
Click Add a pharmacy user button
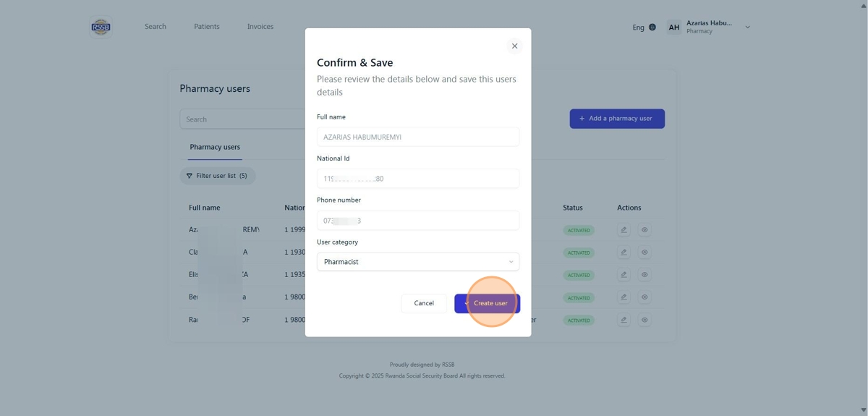pyautogui.click(x=617, y=119)
